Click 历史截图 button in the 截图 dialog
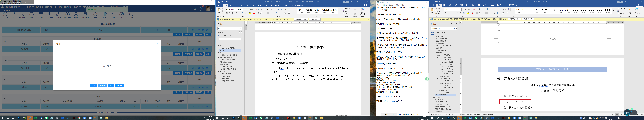644x120 pixels. [x=119, y=85]
